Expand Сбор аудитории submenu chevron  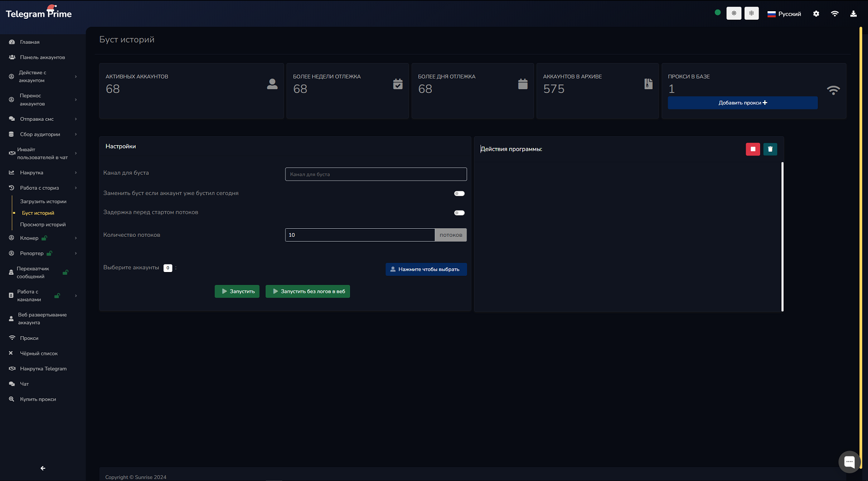(x=76, y=134)
